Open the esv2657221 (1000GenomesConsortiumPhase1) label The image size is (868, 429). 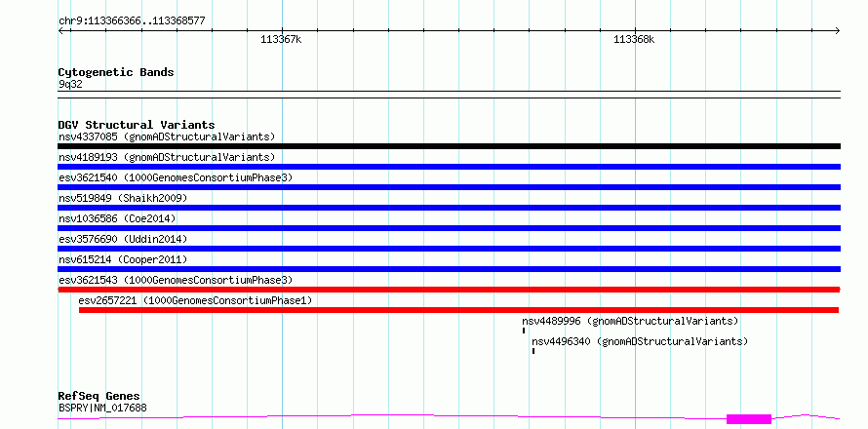tap(195, 300)
